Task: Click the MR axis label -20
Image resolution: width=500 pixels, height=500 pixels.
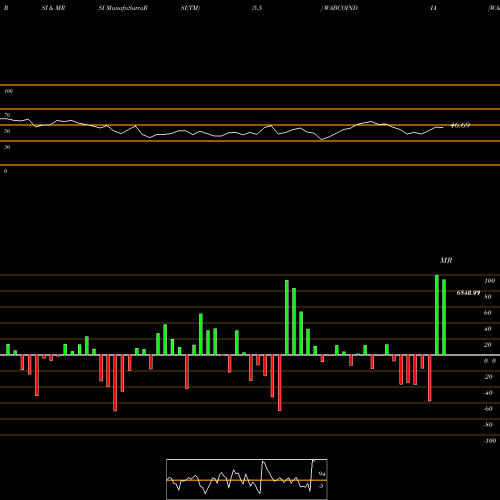Action: click(488, 377)
